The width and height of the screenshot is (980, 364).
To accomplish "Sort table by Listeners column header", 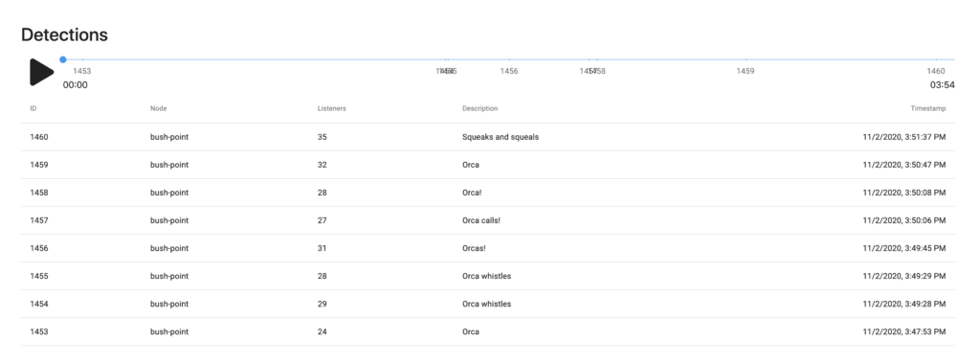I will (x=332, y=109).
